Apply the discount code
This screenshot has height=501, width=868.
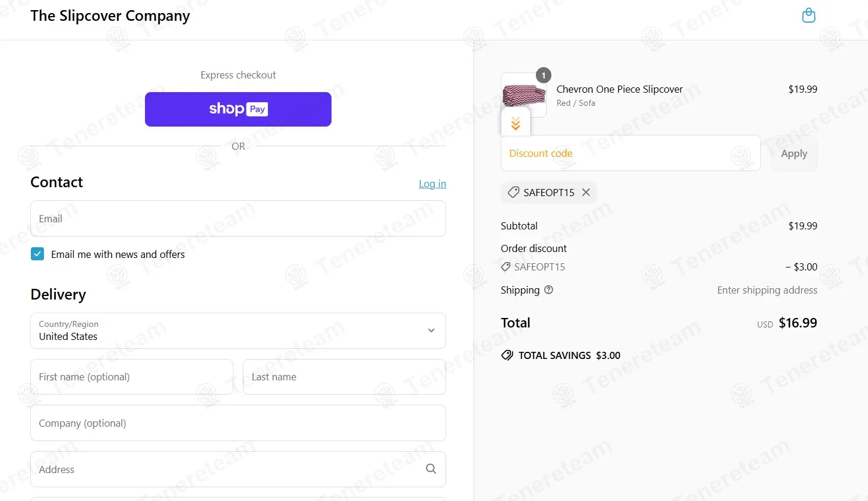(794, 153)
